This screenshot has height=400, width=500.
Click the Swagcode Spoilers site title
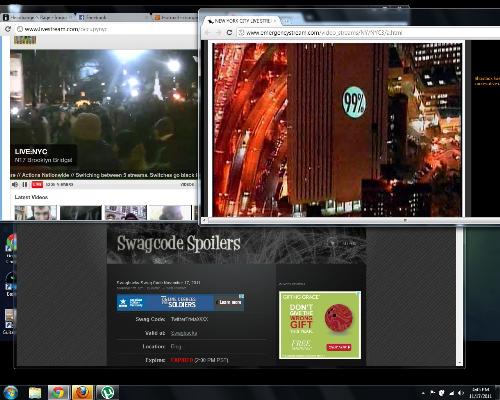178,243
